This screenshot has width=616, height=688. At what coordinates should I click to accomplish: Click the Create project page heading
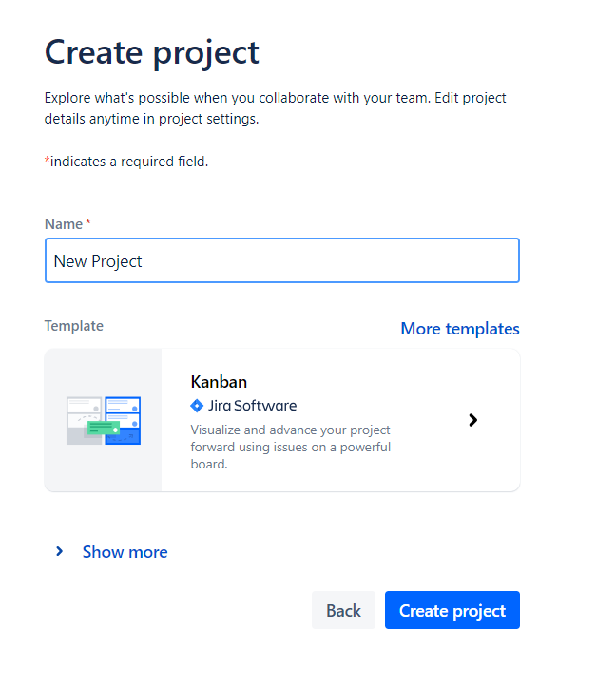click(x=152, y=51)
